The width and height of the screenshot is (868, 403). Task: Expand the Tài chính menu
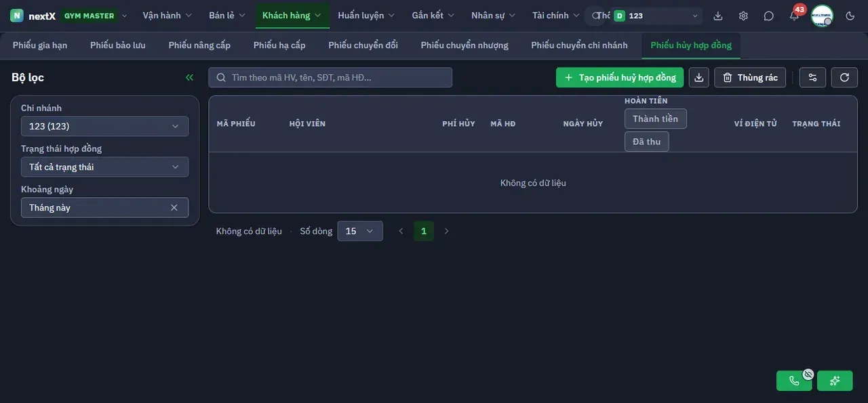[x=556, y=16]
